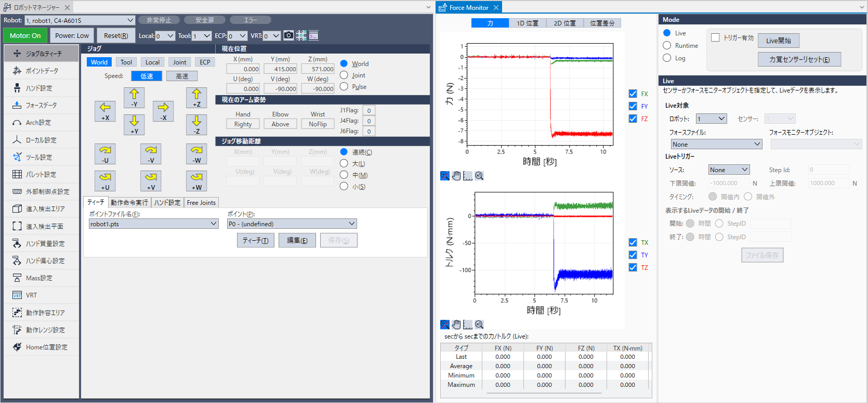The image size is (868, 403).
Task: Open the Robot selection dropdown
Action: point(80,20)
